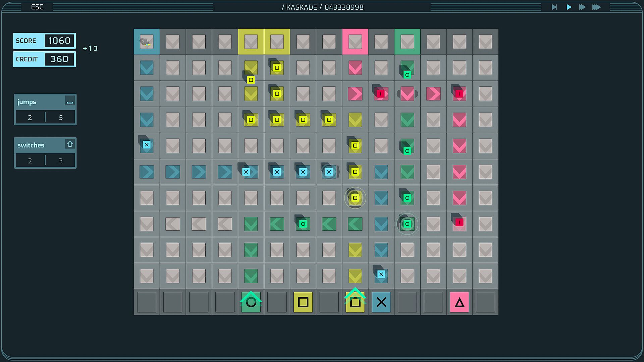Viewport: 644px width, 362px height.
Task: Click the green spawn tile in top row
Action: (x=407, y=42)
